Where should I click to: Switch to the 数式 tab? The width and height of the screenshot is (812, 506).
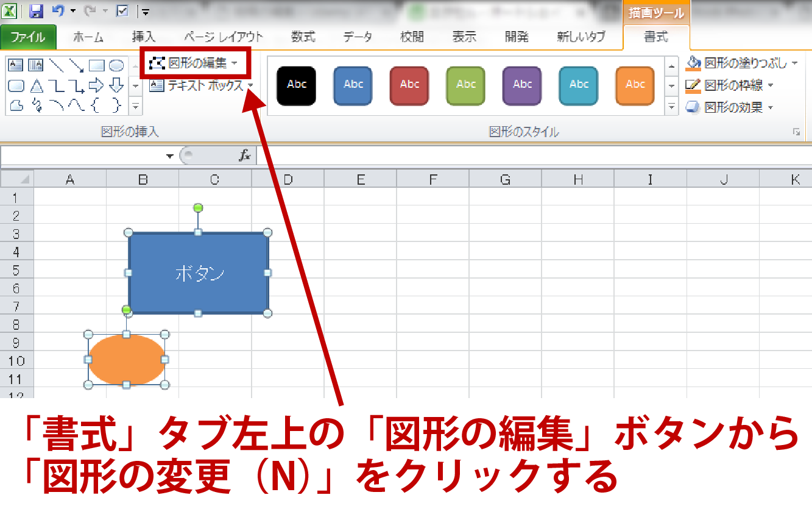click(x=303, y=37)
